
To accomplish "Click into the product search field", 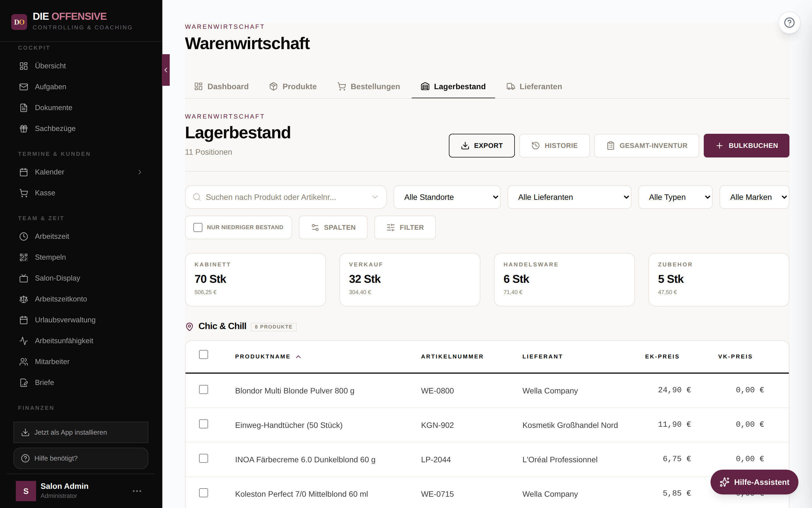I will click(x=286, y=197).
